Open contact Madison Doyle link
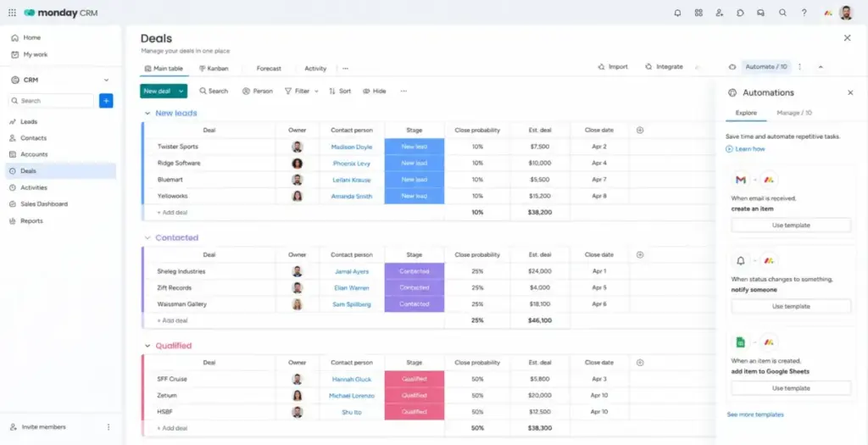 click(x=352, y=147)
